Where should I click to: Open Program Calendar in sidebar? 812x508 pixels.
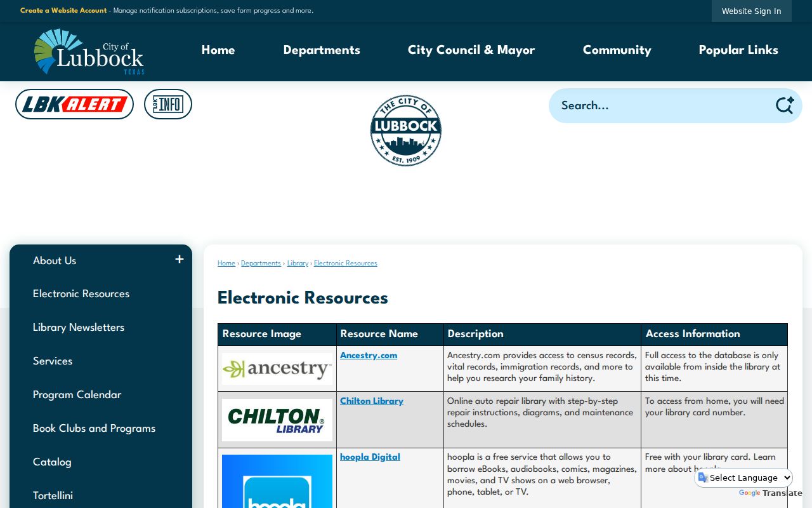coord(77,395)
